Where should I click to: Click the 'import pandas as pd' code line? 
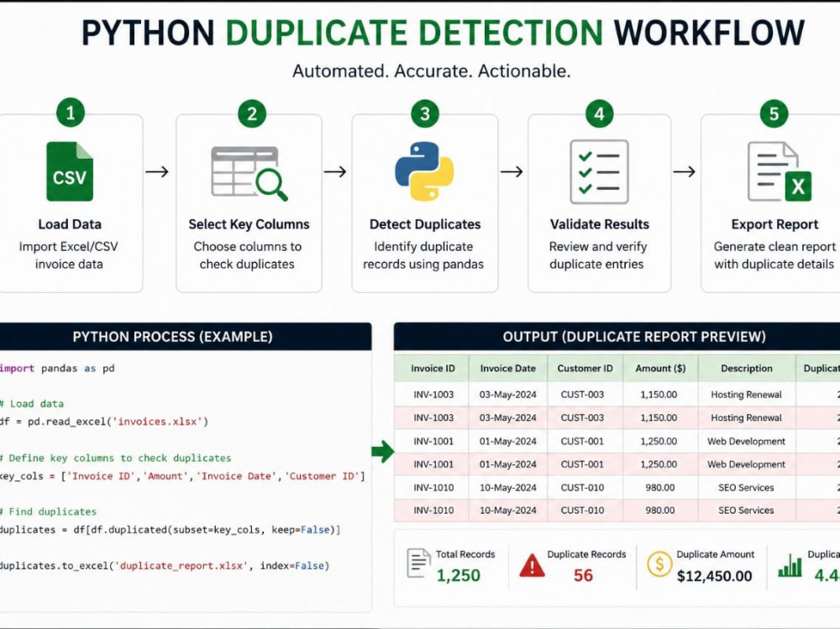click(57, 368)
